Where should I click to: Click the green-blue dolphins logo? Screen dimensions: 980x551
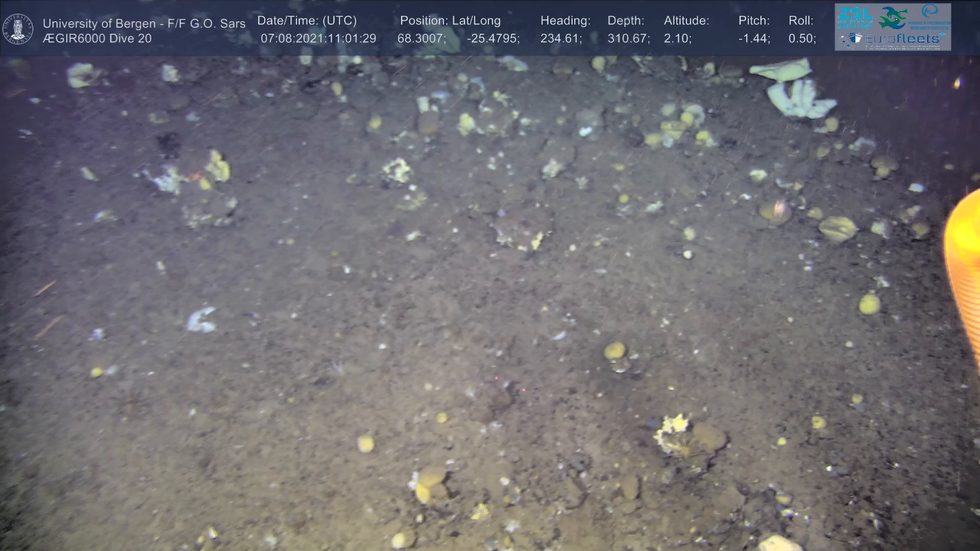pyautogui.click(x=893, y=17)
